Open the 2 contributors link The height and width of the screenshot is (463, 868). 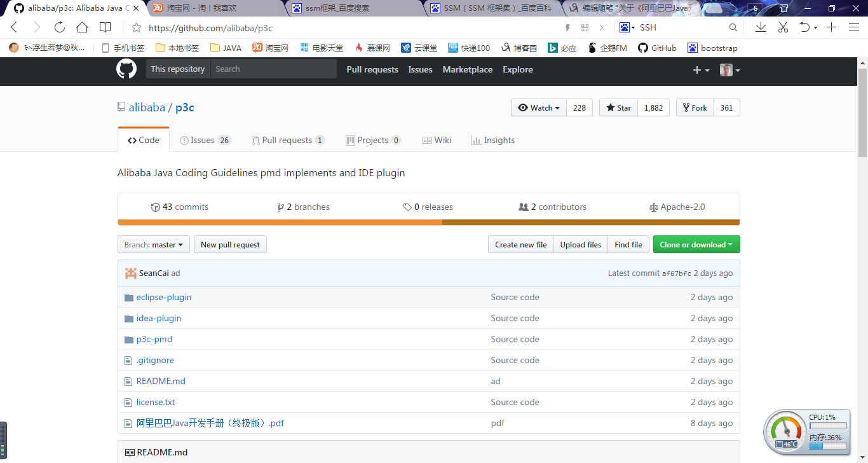coord(553,207)
